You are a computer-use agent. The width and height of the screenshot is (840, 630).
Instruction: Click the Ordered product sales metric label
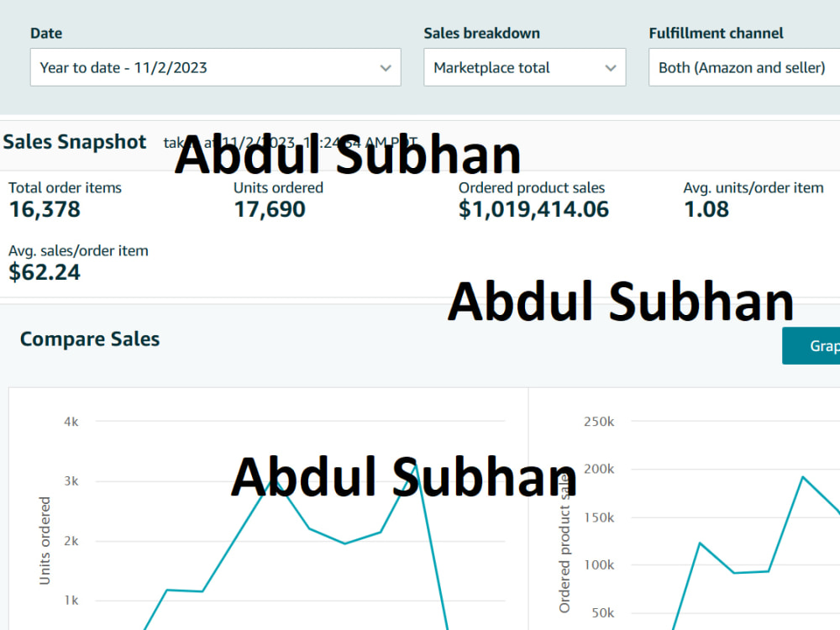click(x=532, y=187)
